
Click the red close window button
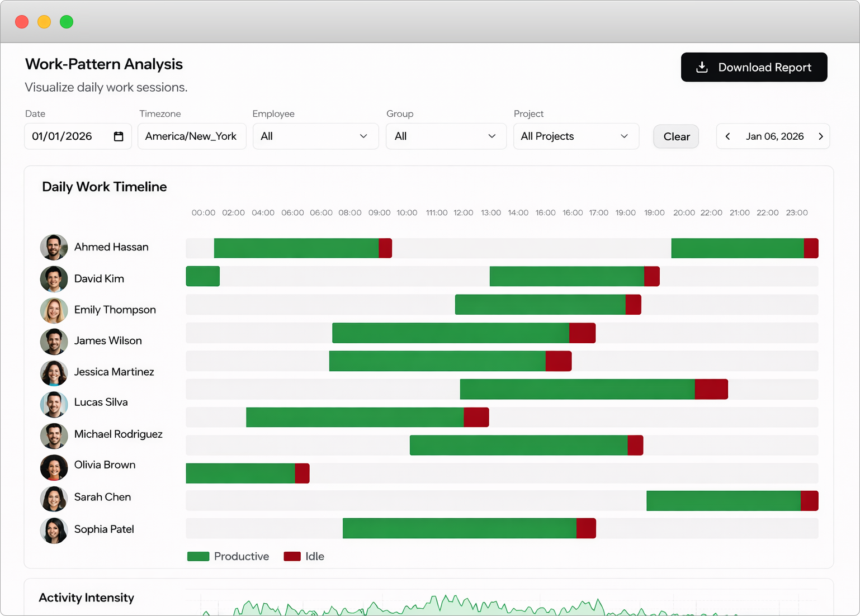coord(22,22)
